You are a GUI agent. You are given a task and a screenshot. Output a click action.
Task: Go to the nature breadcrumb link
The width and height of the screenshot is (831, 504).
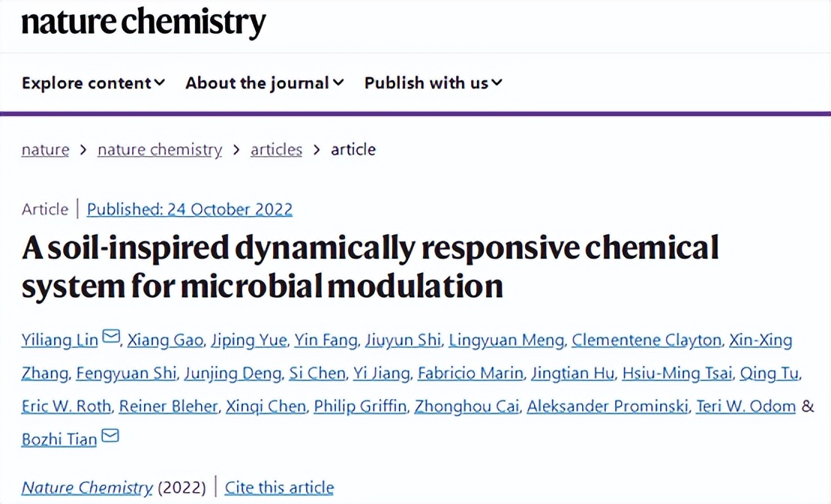45,150
